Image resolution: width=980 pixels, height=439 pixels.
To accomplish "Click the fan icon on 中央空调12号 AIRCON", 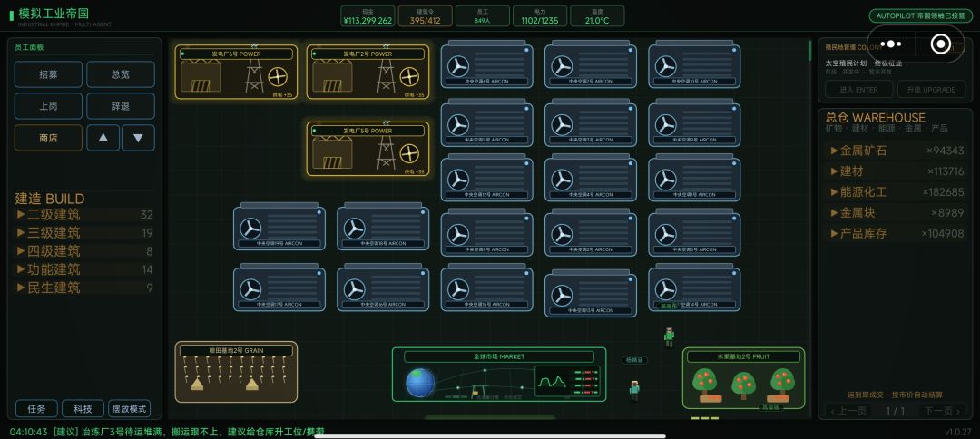I will click(458, 180).
